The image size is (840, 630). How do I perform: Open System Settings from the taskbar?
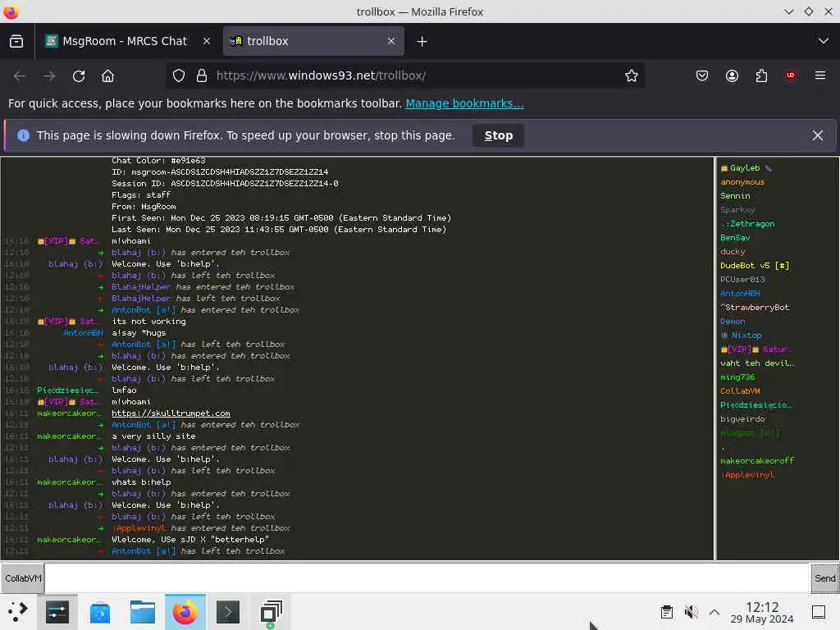(x=57, y=612)
